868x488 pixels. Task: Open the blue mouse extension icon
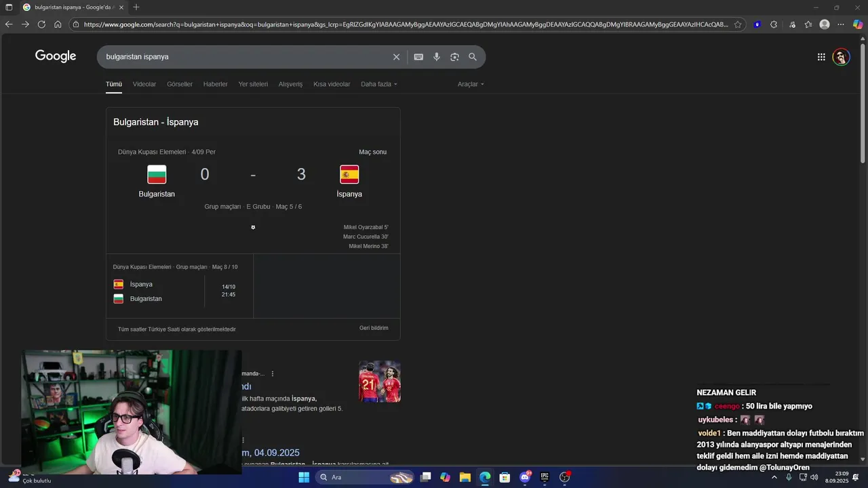(757, 24)
